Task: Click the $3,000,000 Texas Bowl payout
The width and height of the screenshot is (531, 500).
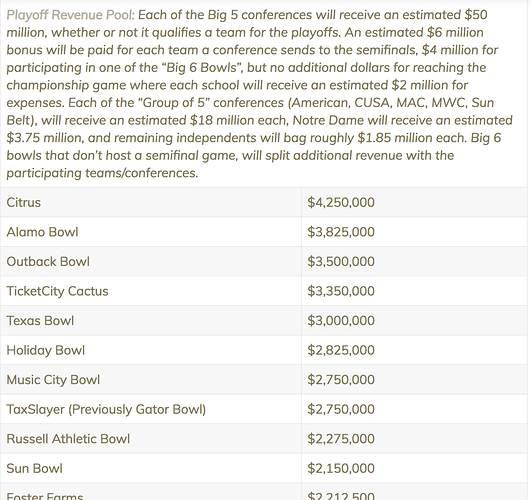Action: (341, 321)
